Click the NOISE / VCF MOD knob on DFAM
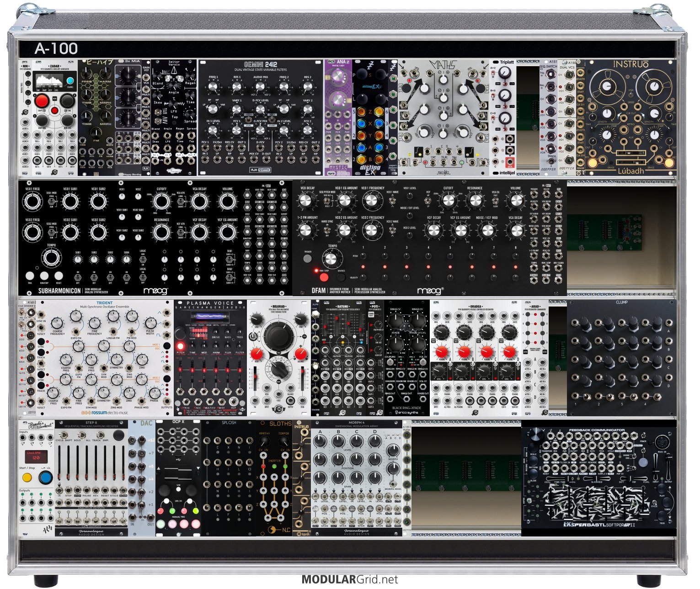The width and height of the screenshot is (700, 589). coord(488,230)
